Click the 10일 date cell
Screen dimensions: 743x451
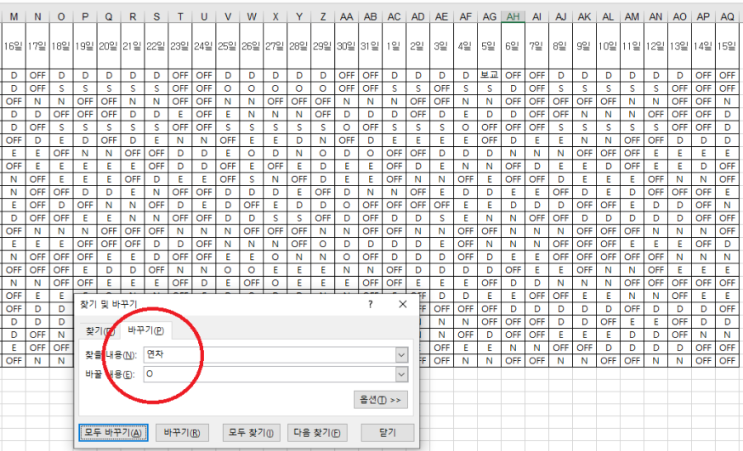[x=608, y=46]
